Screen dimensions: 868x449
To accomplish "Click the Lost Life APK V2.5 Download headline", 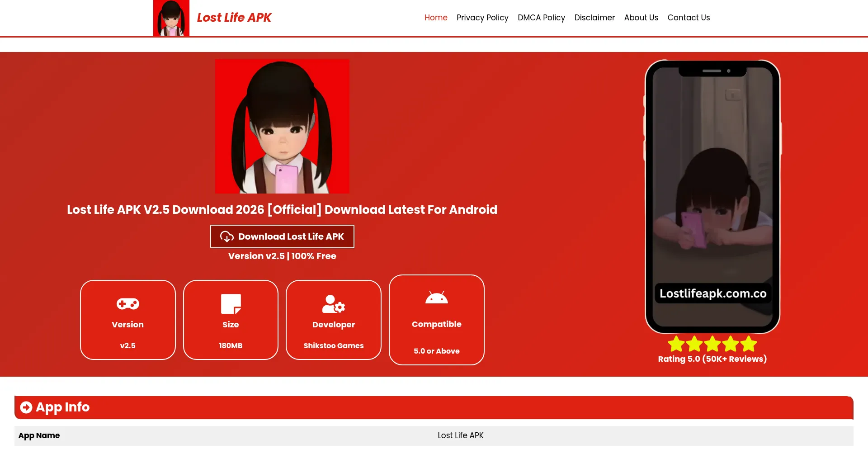I will point(282,210).
